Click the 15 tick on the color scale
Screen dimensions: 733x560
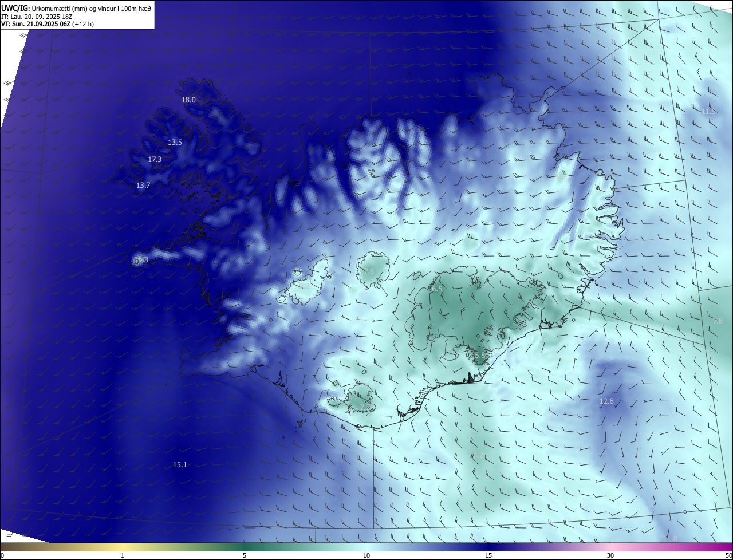(x=488, y=555)
